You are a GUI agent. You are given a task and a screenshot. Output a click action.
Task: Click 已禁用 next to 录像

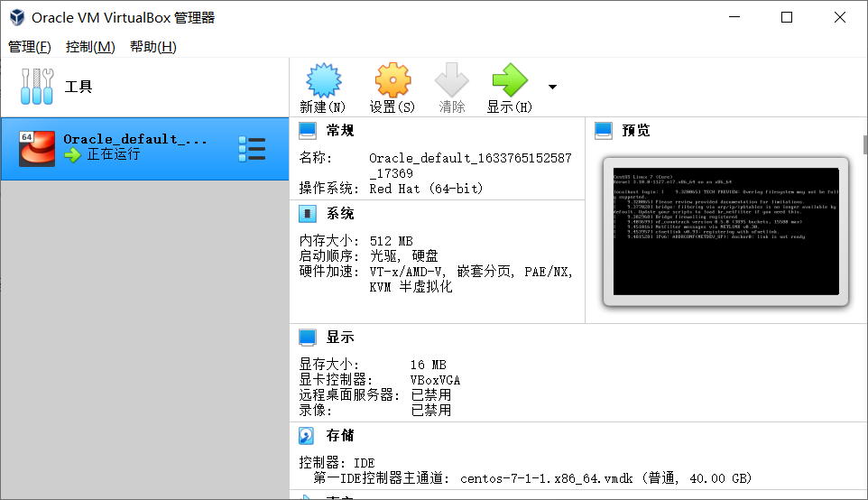(431, 411)
